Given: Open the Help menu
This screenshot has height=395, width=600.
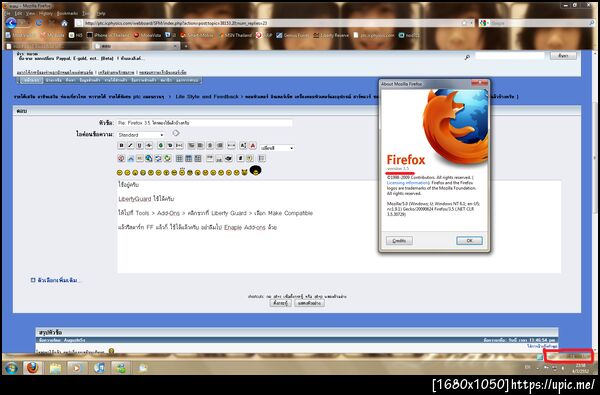Looking at the screenshot, I should click(101, 13).
